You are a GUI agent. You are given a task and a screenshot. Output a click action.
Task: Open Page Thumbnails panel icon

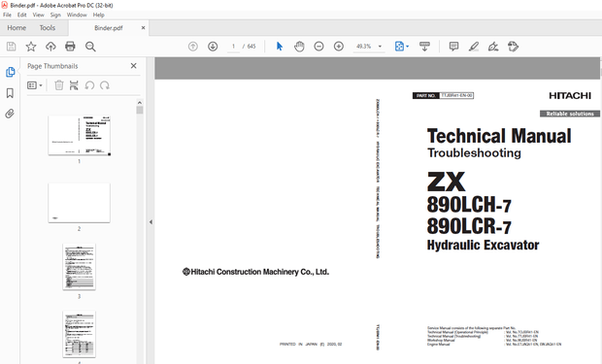pos(10,72)
